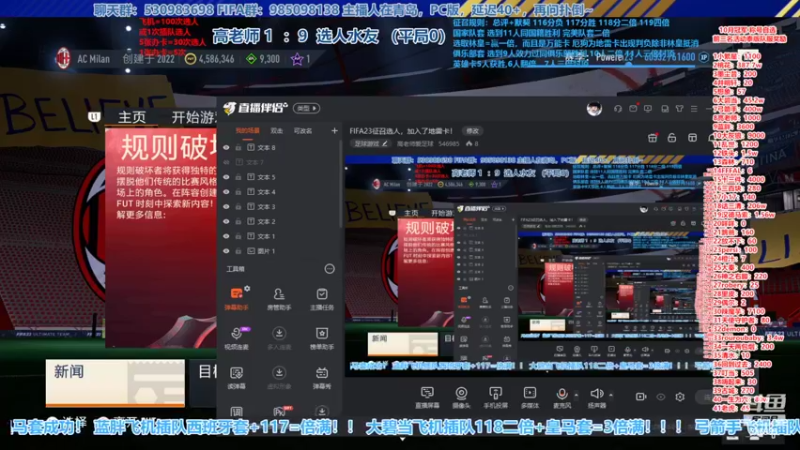Viewport: 800px width, 450px height.
Task: Click the 9,300 FIFA points balance
Action: click(x=263, y=59)
